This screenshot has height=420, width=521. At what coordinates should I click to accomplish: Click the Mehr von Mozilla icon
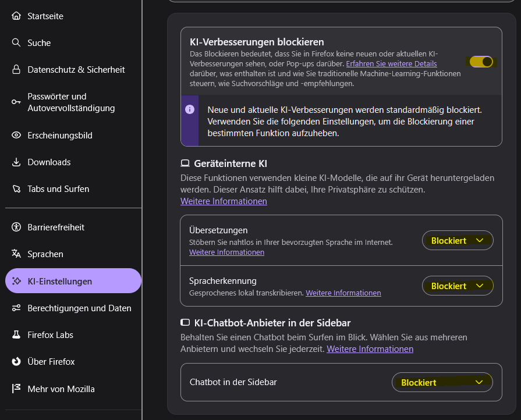16,389
